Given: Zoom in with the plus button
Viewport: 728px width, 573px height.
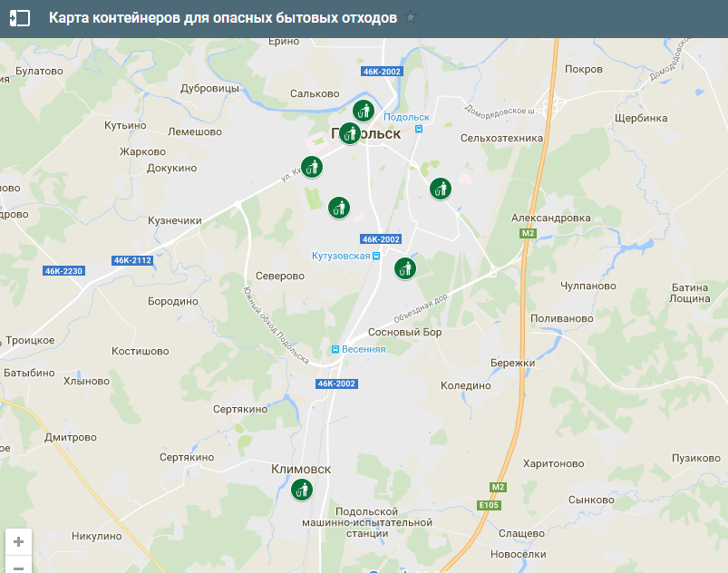Looking at the screenshot, I should click(18, 542).
